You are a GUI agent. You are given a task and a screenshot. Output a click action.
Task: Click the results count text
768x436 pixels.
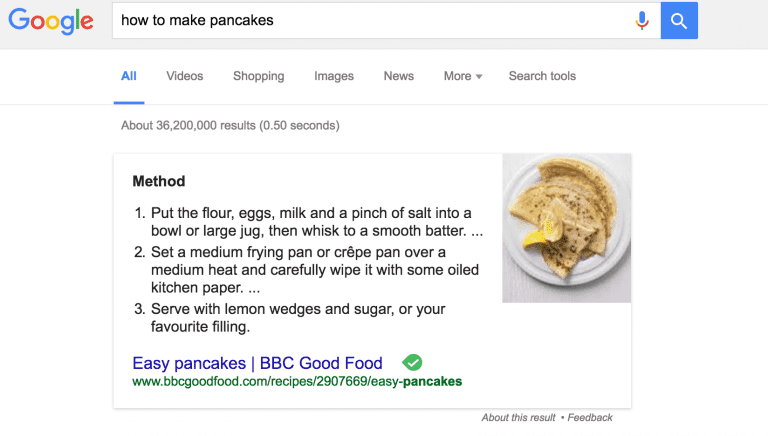(x=230, y=126)
